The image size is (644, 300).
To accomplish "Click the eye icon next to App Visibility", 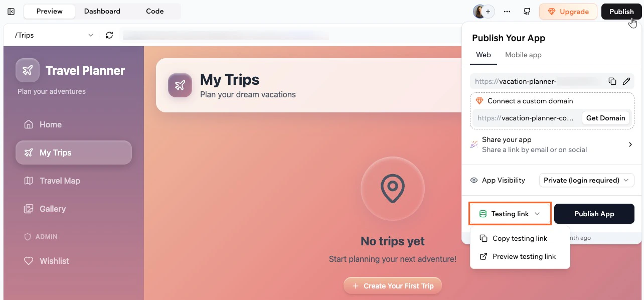I will [x=474, y=180].
